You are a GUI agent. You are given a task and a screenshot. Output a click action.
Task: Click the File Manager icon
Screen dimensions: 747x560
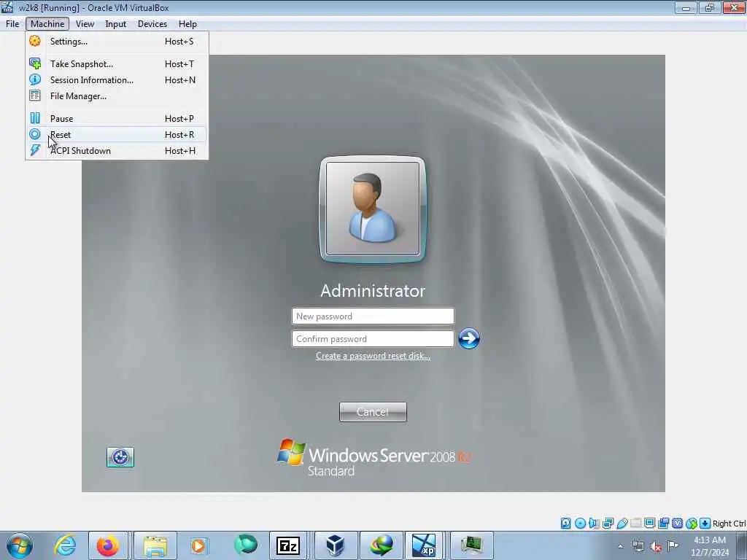coord(35,96)
